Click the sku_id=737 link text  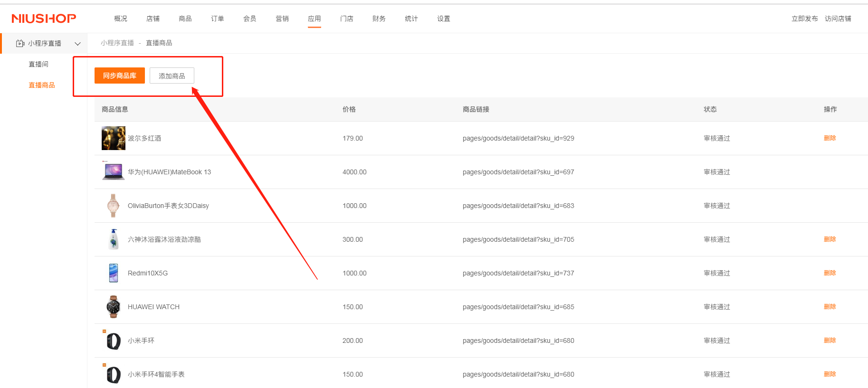[x=518, y=273]
